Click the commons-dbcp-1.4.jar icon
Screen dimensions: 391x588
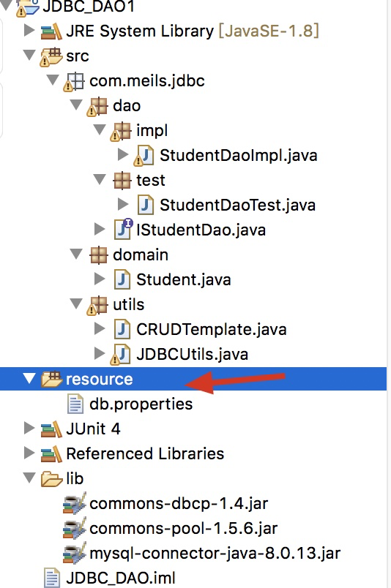pos(75,503)
